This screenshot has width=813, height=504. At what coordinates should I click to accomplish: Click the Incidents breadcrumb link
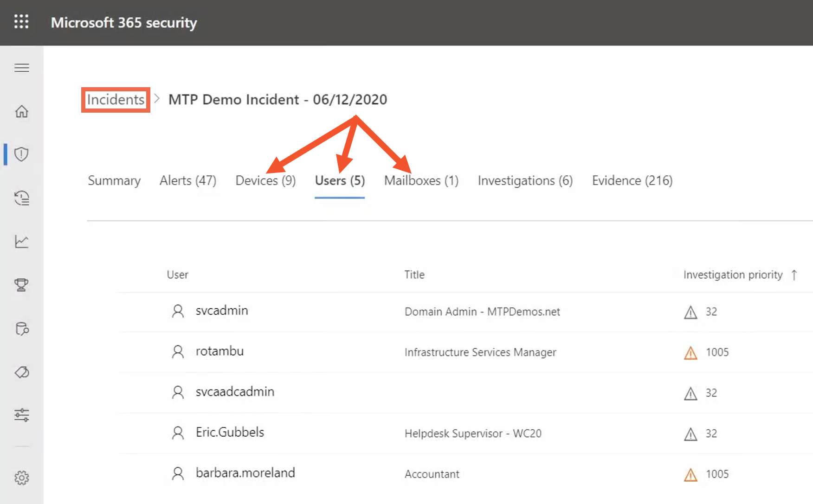[x=116, y=100]
